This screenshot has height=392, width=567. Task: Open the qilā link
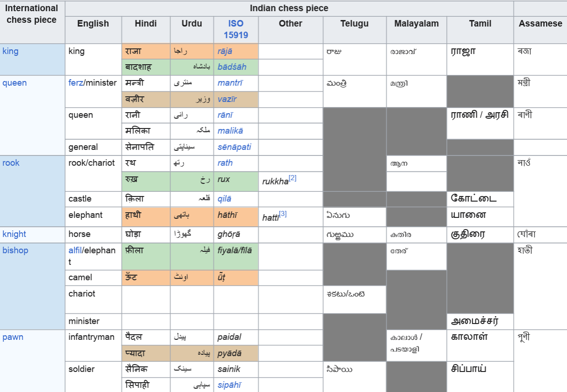point(224,199)
